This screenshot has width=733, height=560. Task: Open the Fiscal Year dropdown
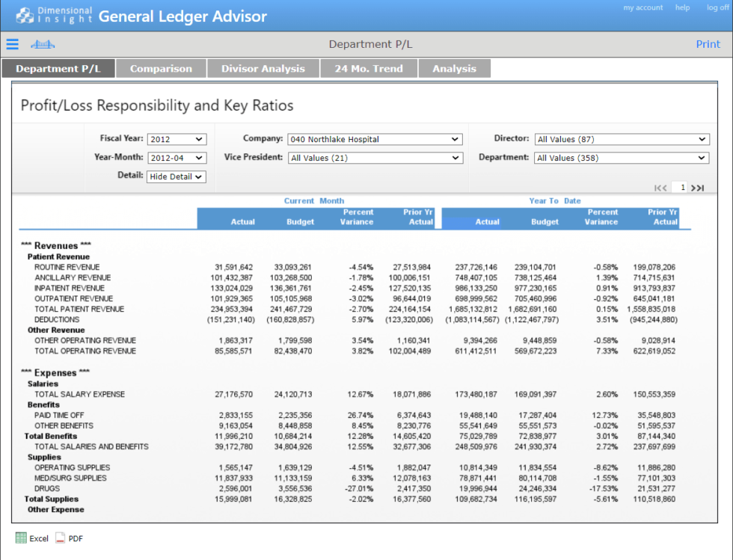177,139
